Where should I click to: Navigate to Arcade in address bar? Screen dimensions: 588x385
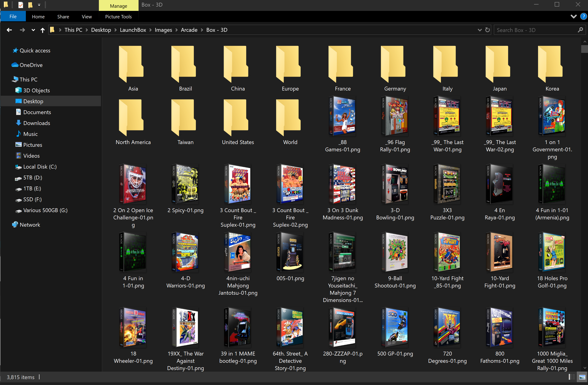coord(189,30)
